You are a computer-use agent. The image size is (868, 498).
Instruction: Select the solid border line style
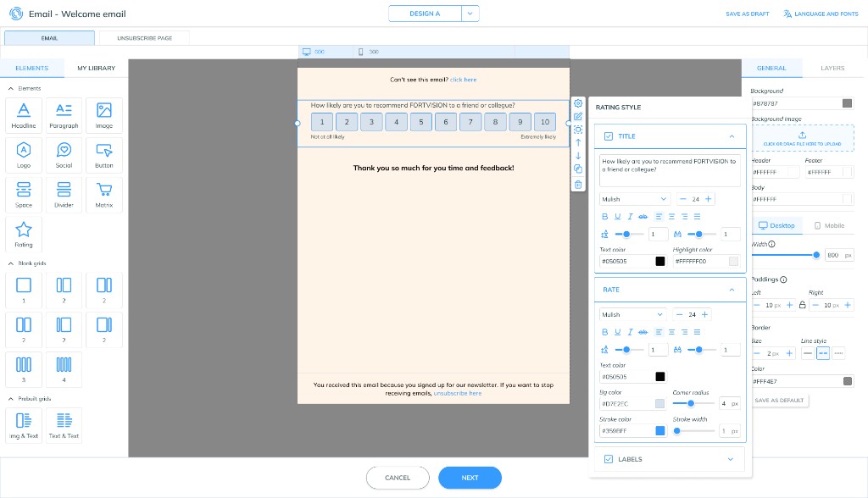click(808, 353)
